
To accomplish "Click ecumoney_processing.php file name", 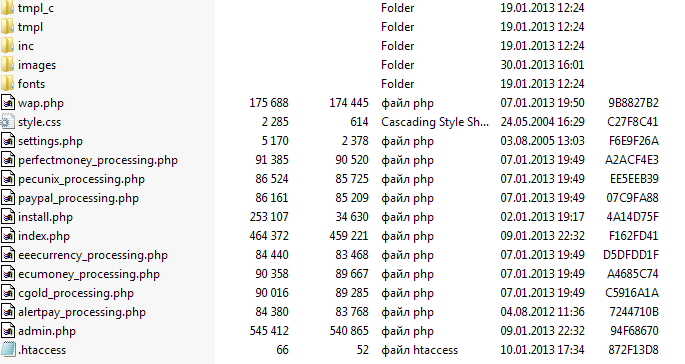I will [x=89, y=274].
